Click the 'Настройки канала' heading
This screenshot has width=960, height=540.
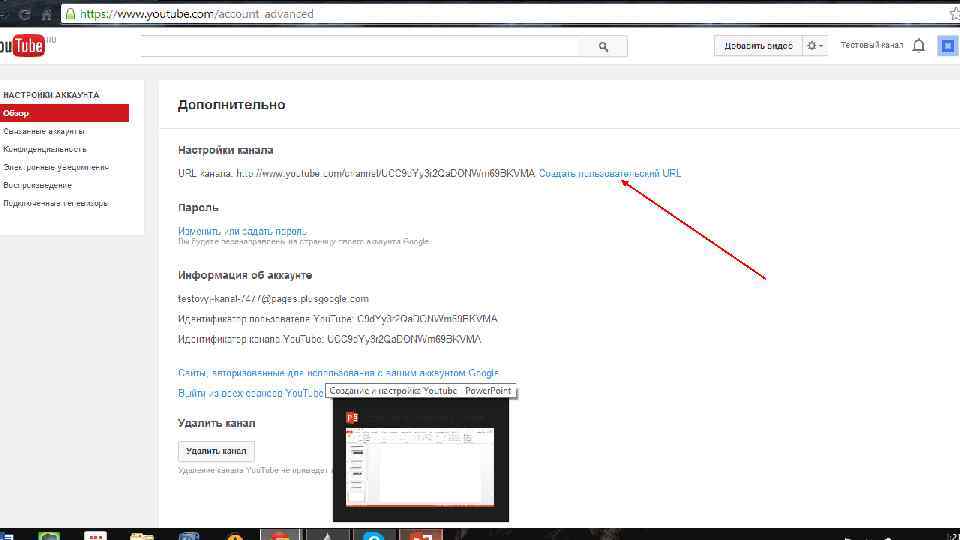point(225,150)
